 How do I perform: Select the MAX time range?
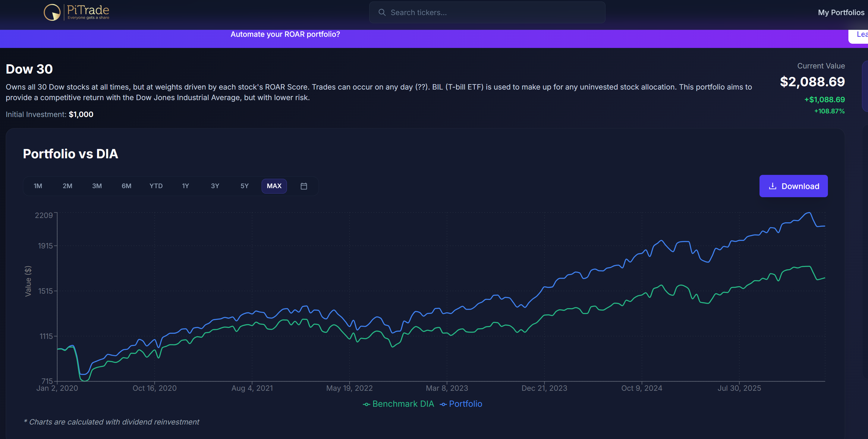pyautogui.click(x=274, y=186)
